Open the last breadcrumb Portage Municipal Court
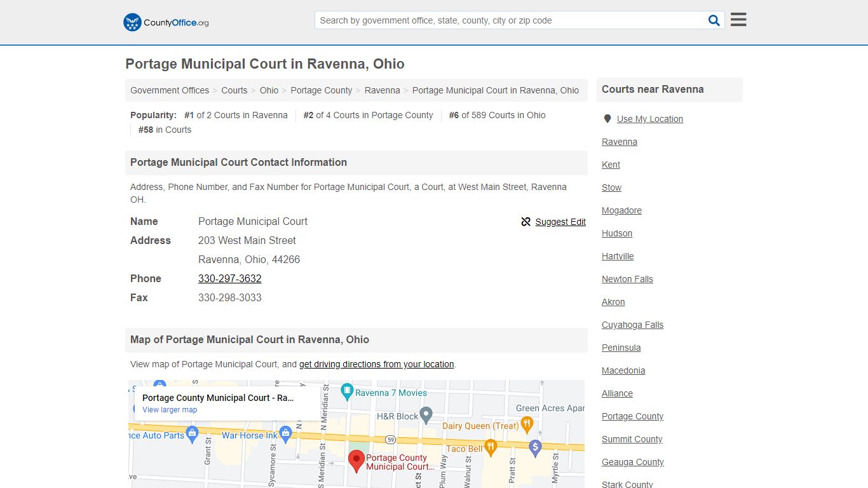The width and height of the screenshot is (868, 488). point(496,90)
